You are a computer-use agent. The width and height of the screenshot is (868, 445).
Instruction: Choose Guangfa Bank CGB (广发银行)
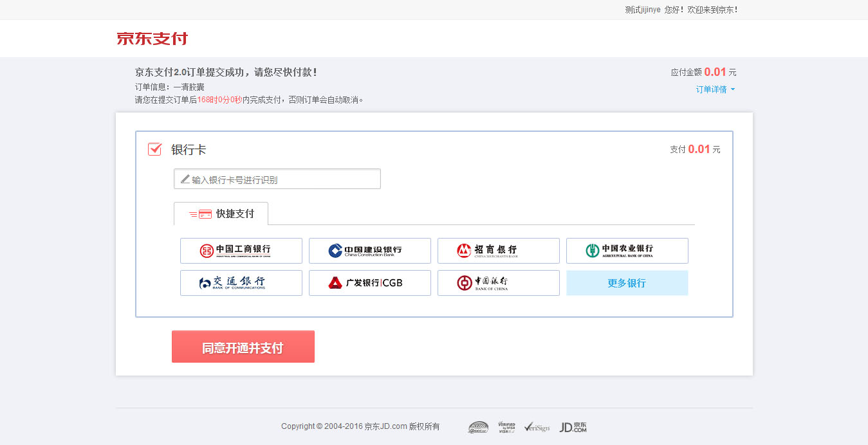pyautogui.click(x=370, y=283)
